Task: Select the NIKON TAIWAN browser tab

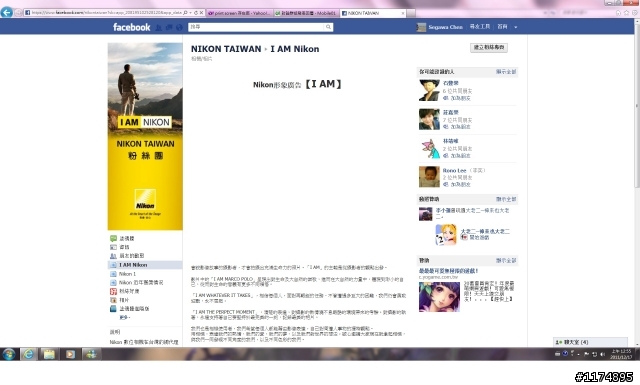Action: (x=372, y=13)
